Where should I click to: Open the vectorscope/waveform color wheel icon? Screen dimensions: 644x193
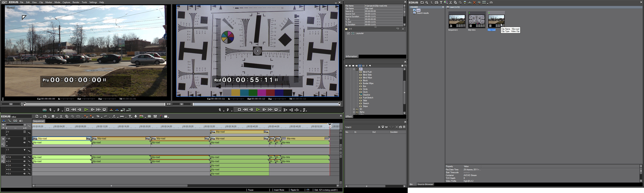161,117
